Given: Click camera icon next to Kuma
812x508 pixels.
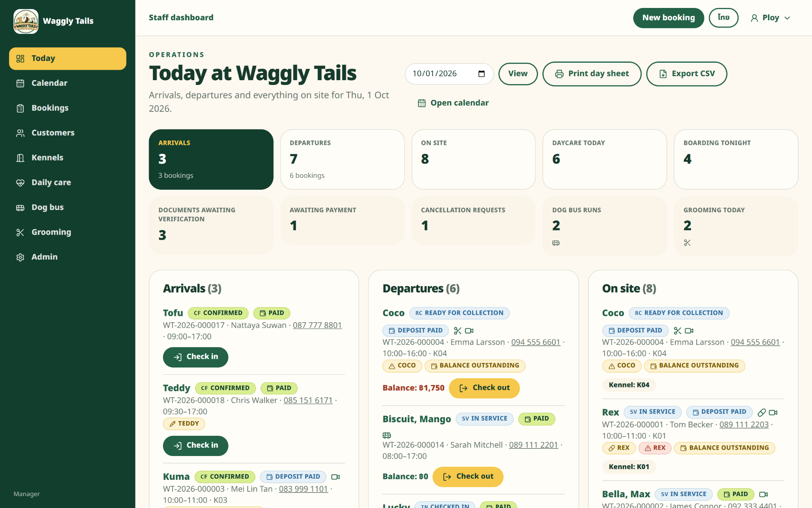Looking at the screenshot, I should (x=335, y=477).
